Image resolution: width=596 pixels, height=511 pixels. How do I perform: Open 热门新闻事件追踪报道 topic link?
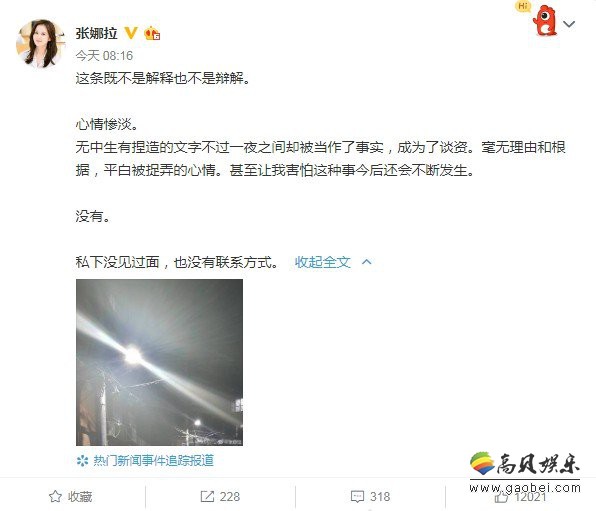click(x=154, y=461)
